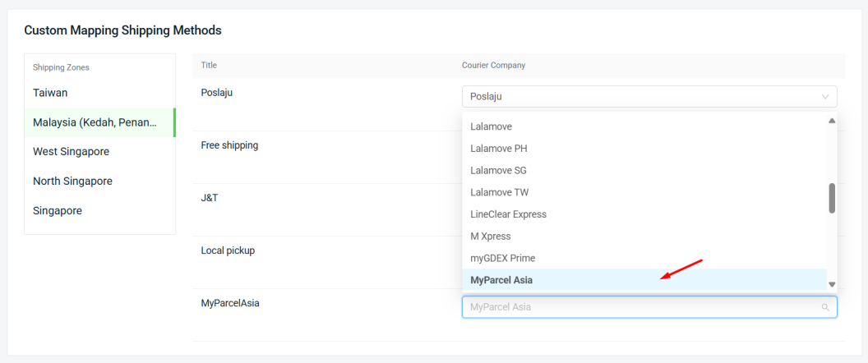The height and width of the screenshot is (363, 868).
Task: Select LineClear Express courier
Action: pos(508,214)
